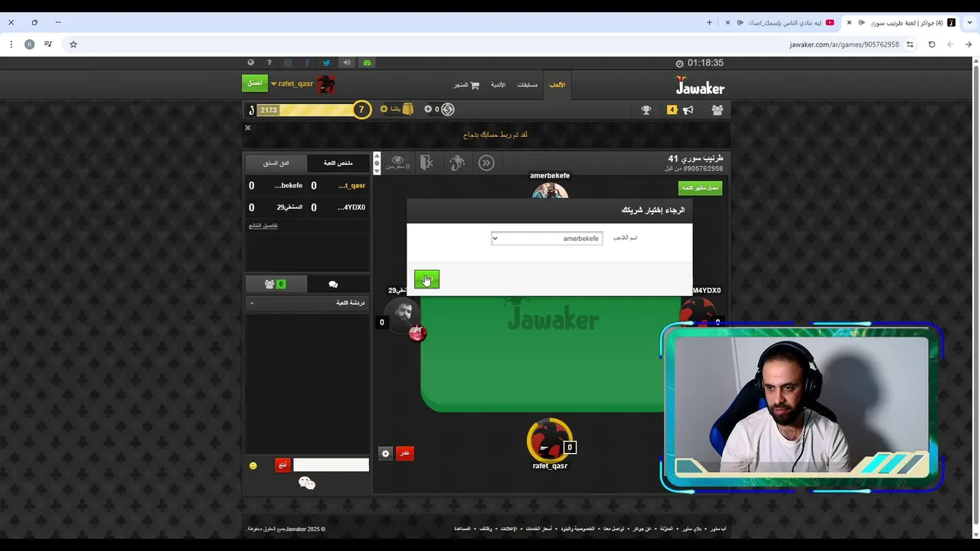Click the joker figure toolbar icon

tap(457, 162)
